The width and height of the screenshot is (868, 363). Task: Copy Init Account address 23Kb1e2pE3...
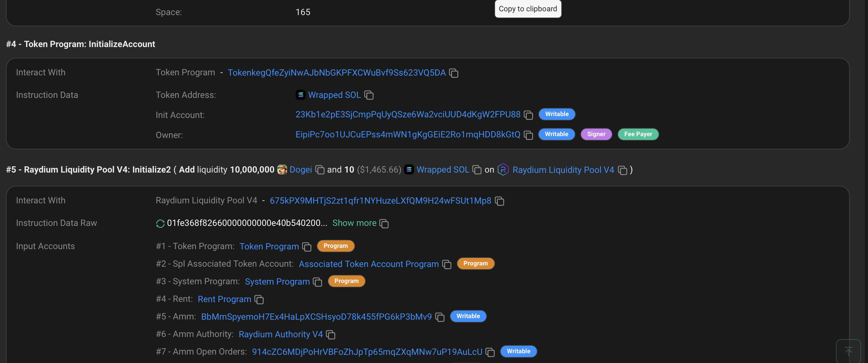click(x=528, y=115)
